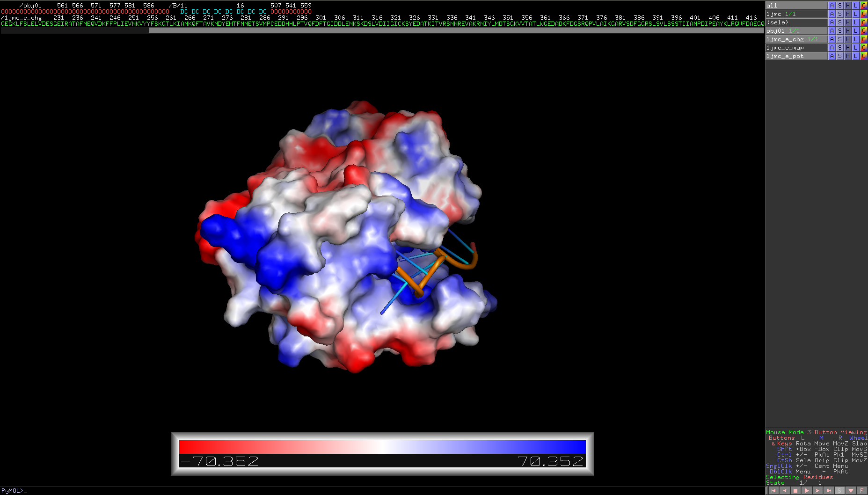868x495 pixels.
Task: Open Action menu for all
Action: tap(832, 6)
